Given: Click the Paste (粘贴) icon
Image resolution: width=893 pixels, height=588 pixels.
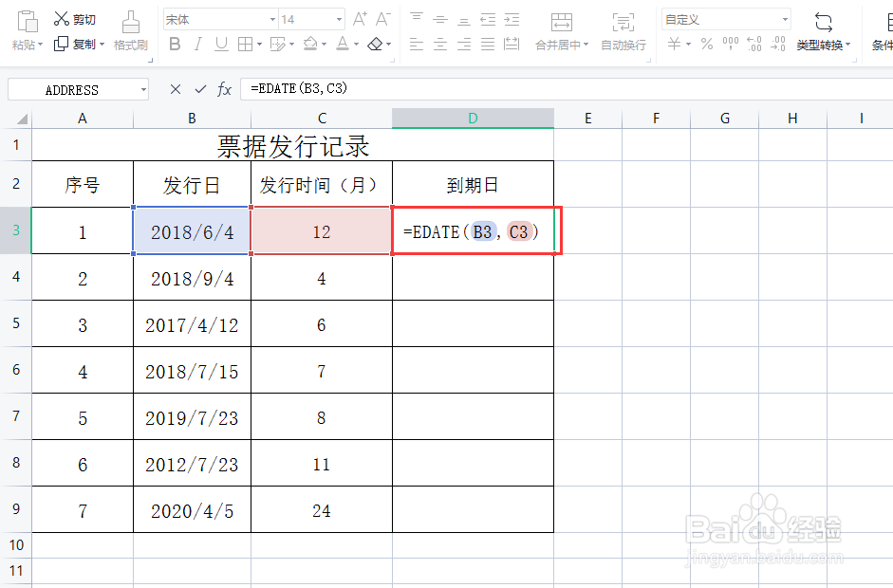Looking at the screenshot, I should click(x=28, y=21).
